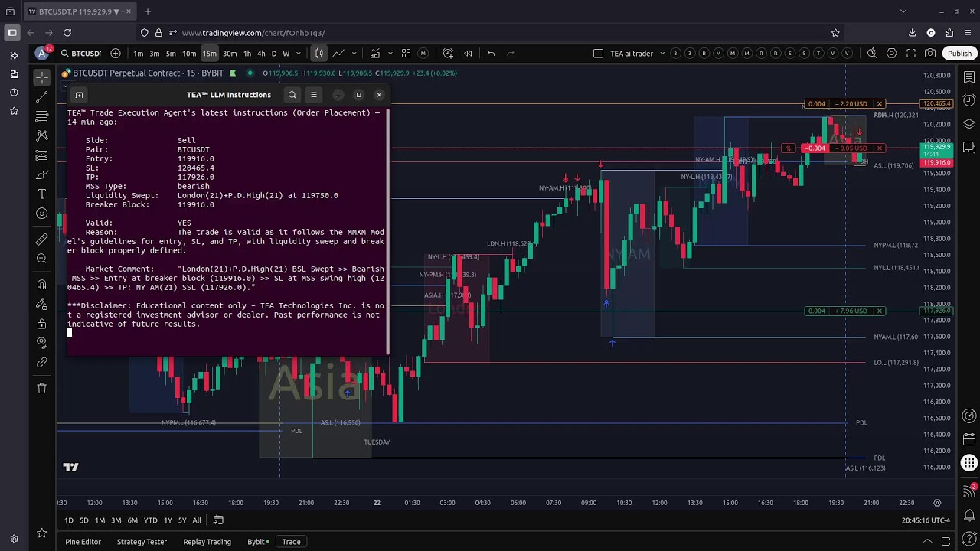Image resolution: width=980 pixels, height=551 pixels.
Task: Expand the indicators favorites dropdown
Action: coord(390,54)
